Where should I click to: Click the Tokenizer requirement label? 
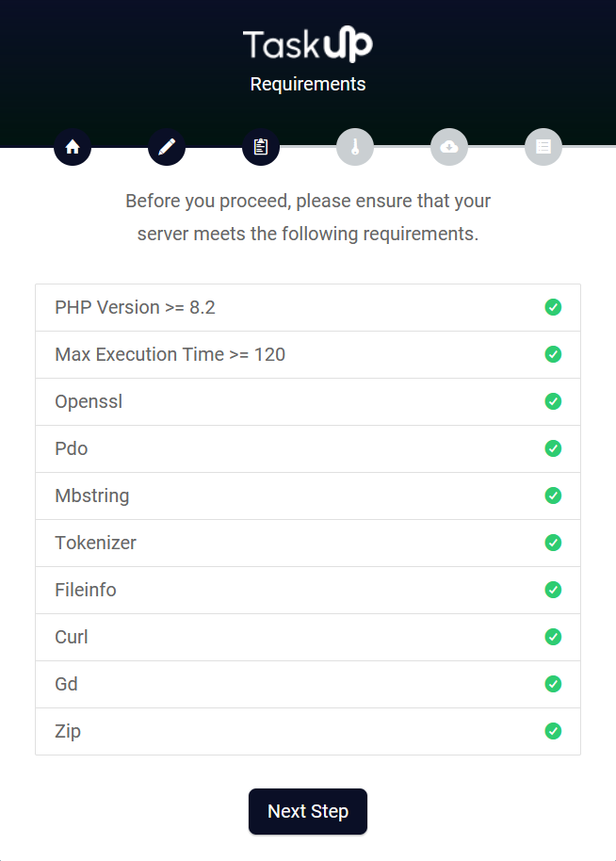tap(96, 543)
